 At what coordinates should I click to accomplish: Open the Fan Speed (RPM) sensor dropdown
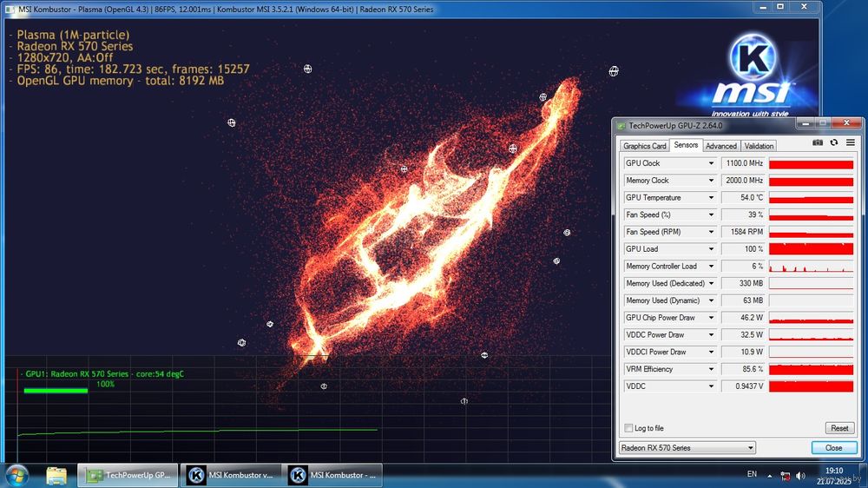pos(712,232)
